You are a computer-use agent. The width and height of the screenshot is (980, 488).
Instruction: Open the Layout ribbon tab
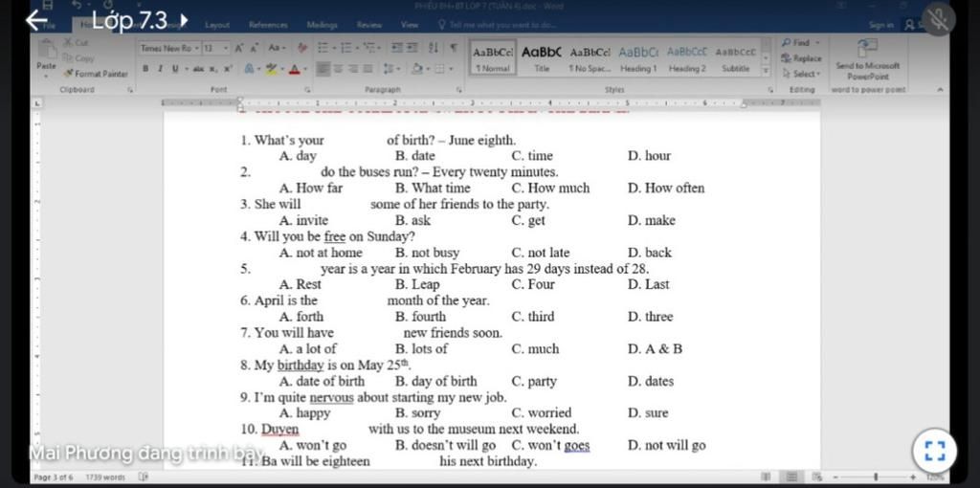(217, 26)
